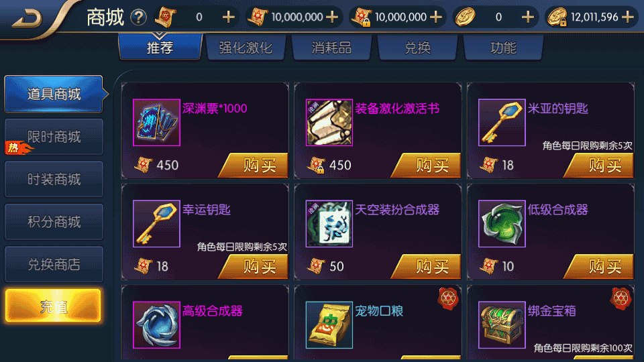Screen dimensions: 644x362
Task: Select the 绑金宝箱 chest icon
Action: (502, 324)
